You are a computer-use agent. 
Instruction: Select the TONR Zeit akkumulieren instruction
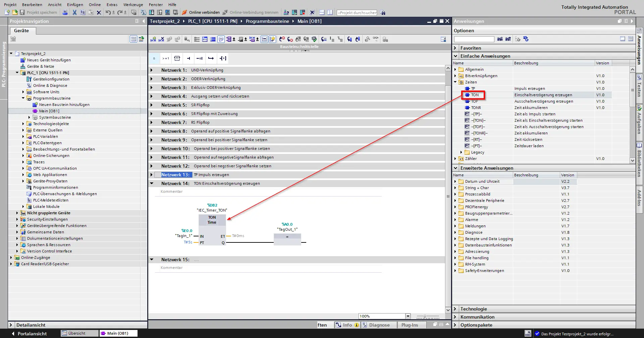pyautogui.click(x=476, y=108)
